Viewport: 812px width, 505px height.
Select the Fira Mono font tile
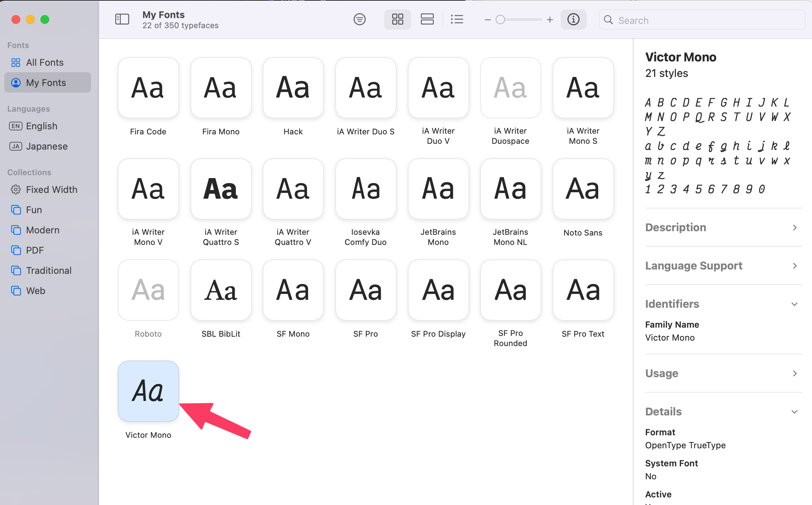(221, 88)
